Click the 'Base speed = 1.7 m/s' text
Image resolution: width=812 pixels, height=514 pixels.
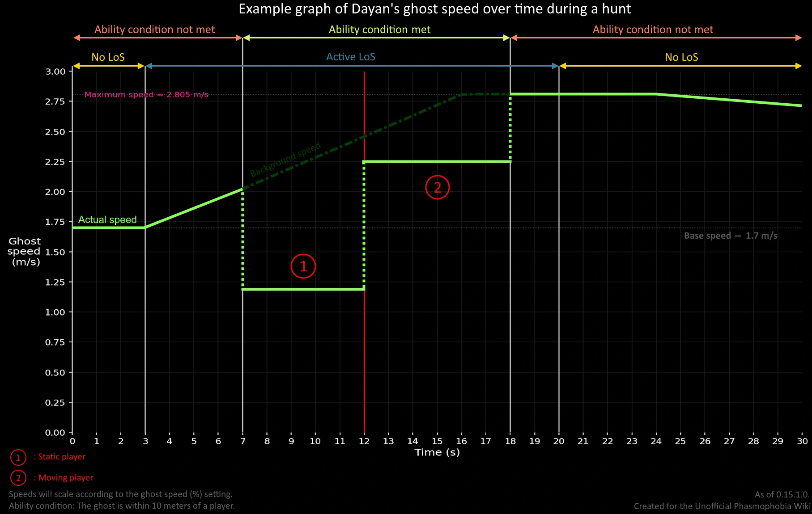click(731, 236)
